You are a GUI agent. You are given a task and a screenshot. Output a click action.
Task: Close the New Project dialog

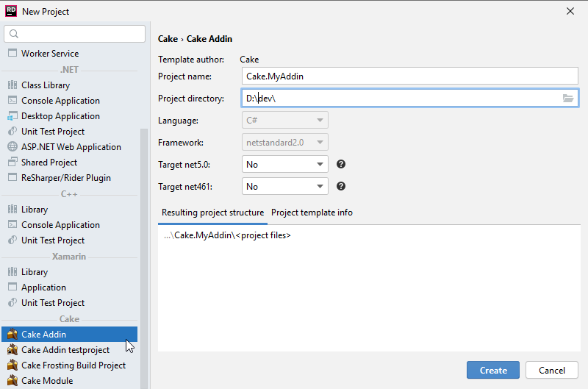point(570,11)
